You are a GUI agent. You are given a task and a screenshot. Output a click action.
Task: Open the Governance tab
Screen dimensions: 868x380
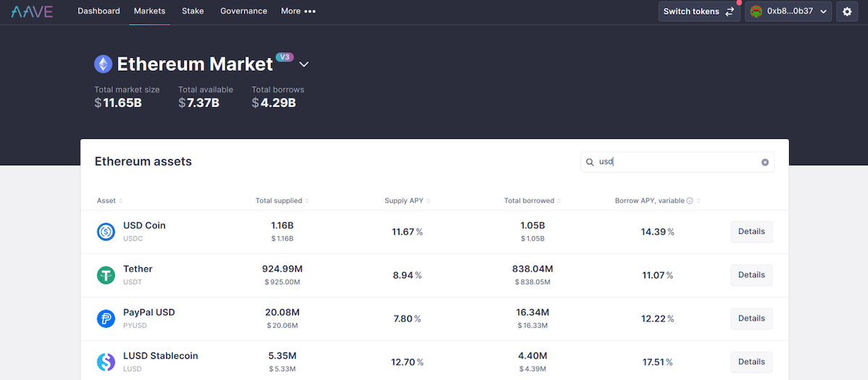(x=244, y=12)
